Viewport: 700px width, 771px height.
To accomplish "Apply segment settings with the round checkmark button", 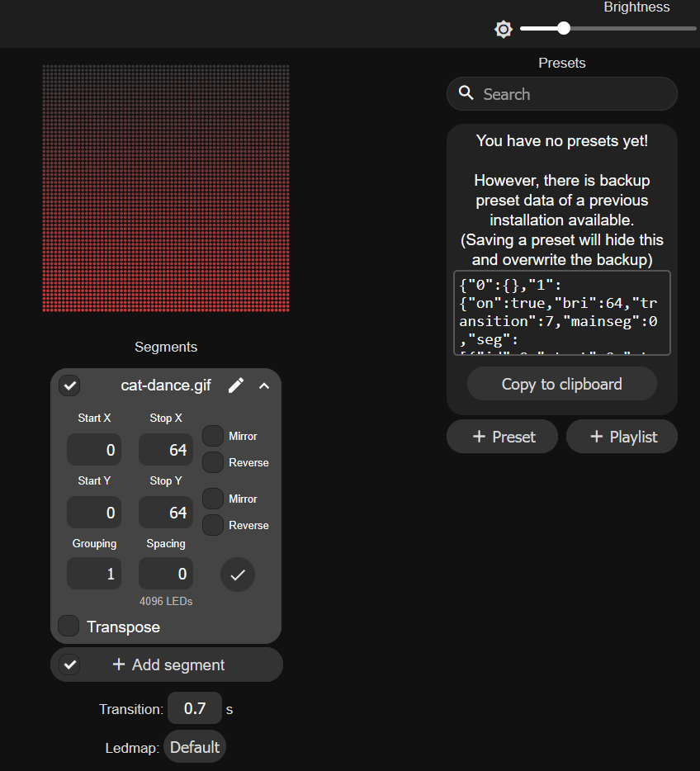I will point(238,575).
